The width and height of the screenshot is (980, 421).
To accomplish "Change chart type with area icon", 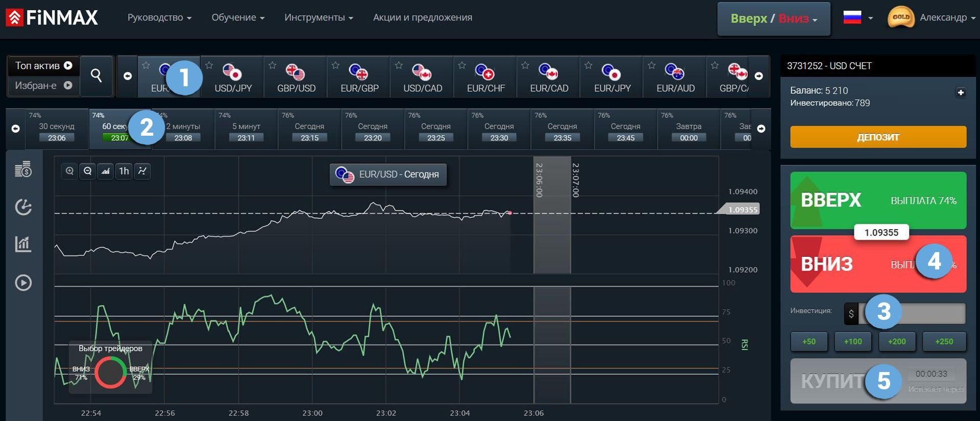I will pyautogui.click(x=106, y=171).
